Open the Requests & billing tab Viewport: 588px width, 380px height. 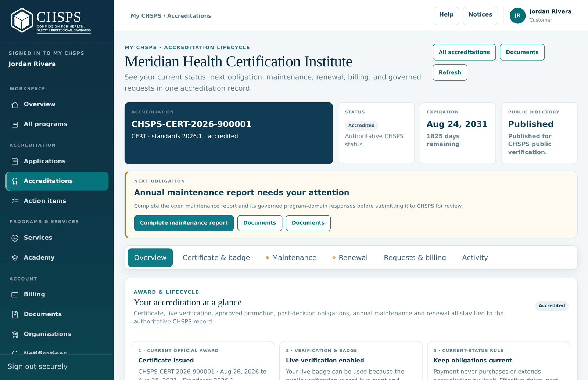click(x=415, y=258)
